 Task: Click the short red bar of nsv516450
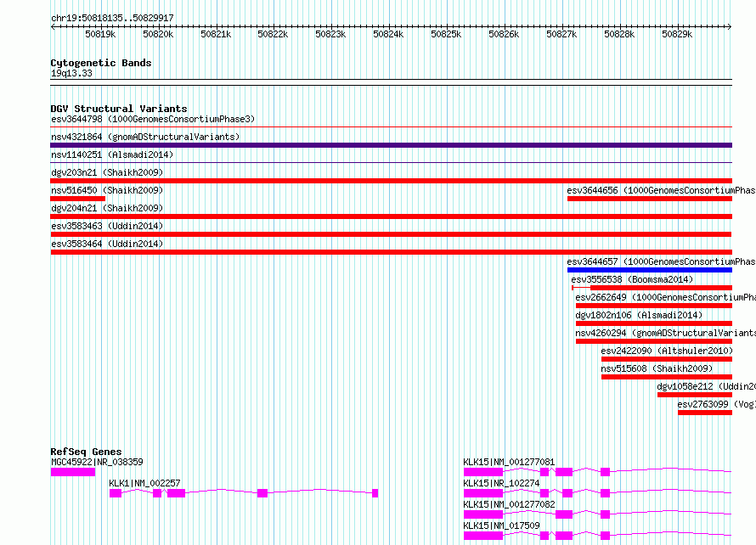(77, 199)
